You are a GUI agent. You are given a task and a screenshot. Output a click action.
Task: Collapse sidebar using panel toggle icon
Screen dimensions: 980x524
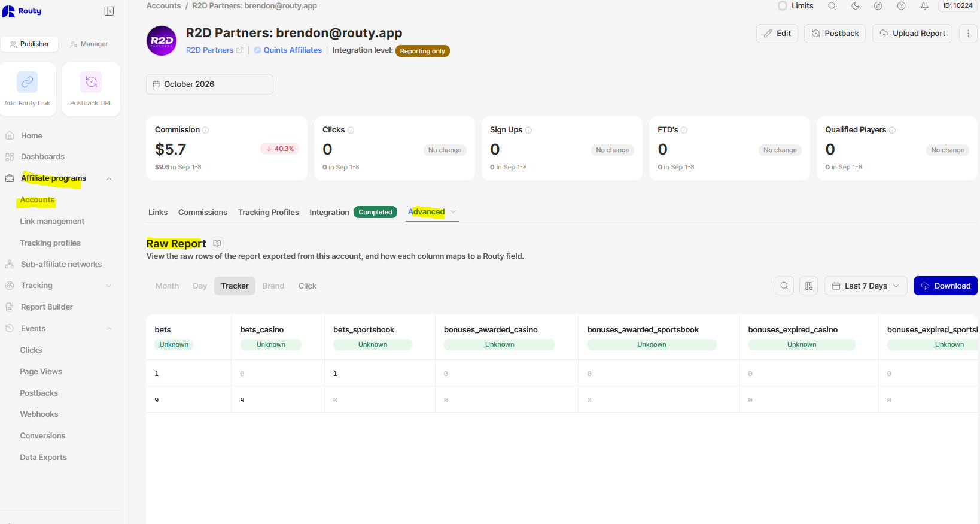tap(109, 11)
